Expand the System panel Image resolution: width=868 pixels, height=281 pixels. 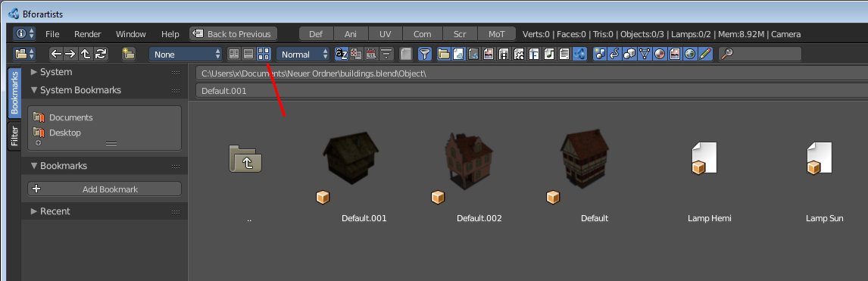34,72
